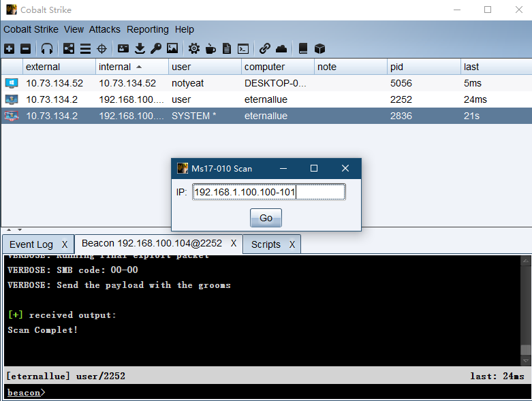Click the beacon console scrollbar down arrow
Image resolution: width=532 pixels, height=401 pixels.
pos(526,361)
